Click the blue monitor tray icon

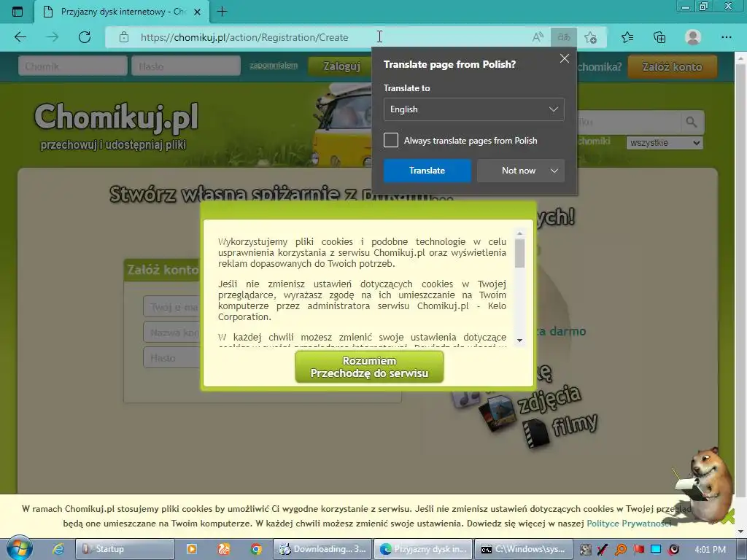656,549
